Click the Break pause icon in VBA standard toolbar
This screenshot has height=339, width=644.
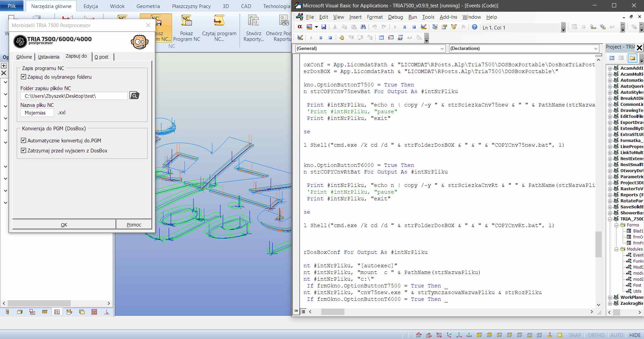tap(405, 27)
